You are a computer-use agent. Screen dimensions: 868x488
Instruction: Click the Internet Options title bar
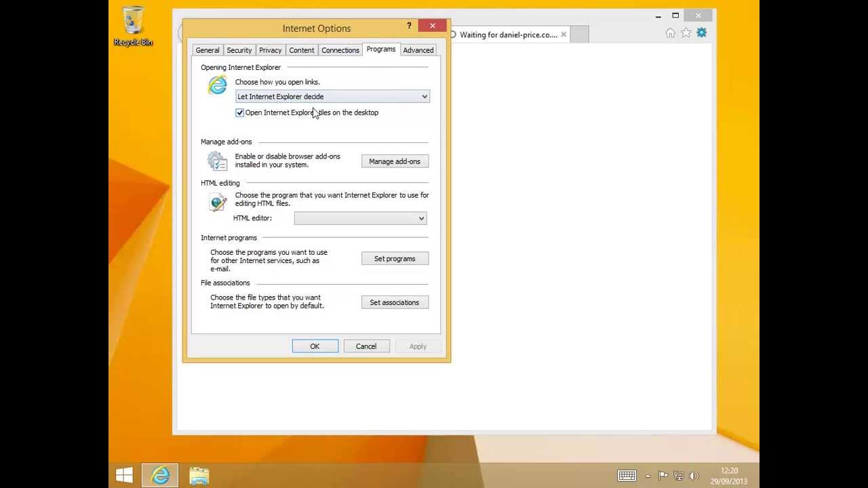click(316, 28)
